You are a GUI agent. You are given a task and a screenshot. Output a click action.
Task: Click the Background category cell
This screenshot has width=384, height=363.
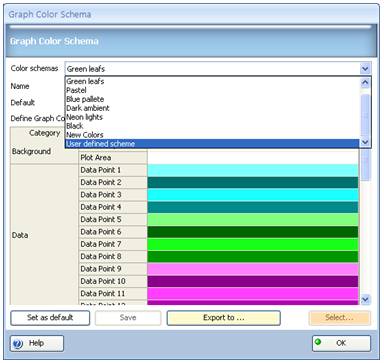pyautogui.click(x=44, y=152)
